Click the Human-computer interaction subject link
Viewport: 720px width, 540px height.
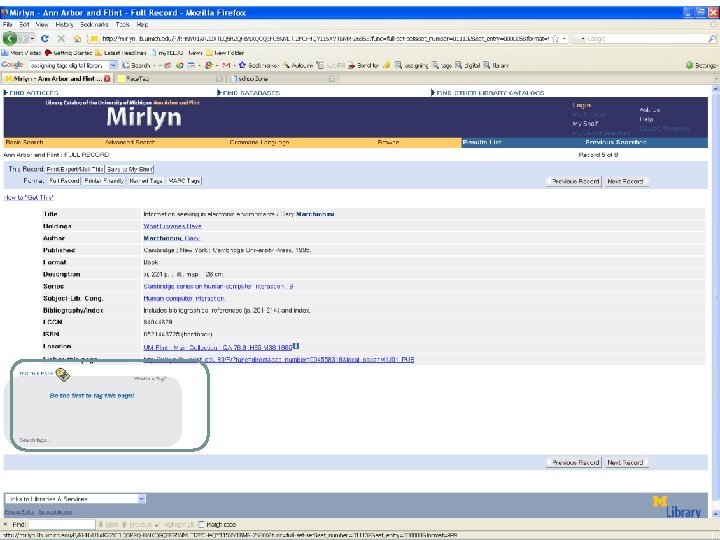(x=184, y=298)
